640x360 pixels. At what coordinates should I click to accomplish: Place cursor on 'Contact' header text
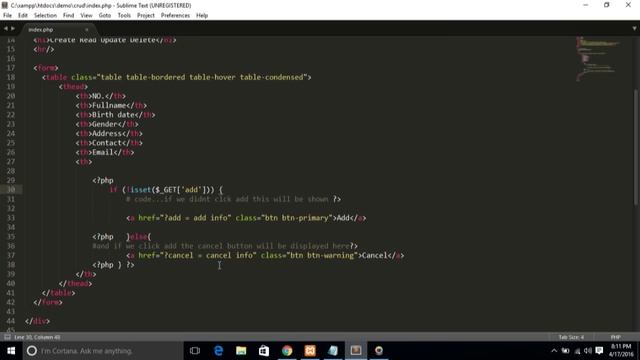[107, 143]
